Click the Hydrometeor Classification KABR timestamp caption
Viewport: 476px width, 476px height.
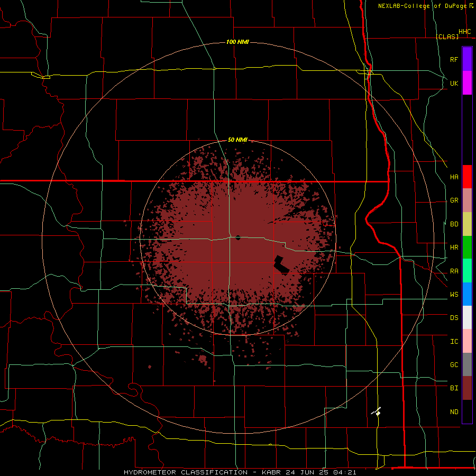[240, 472]
